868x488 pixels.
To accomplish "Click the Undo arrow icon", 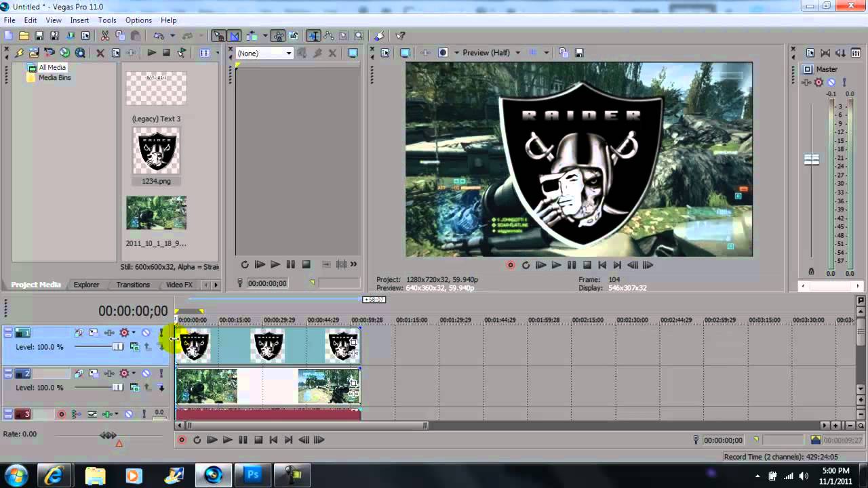I will (x=159, y=36).
